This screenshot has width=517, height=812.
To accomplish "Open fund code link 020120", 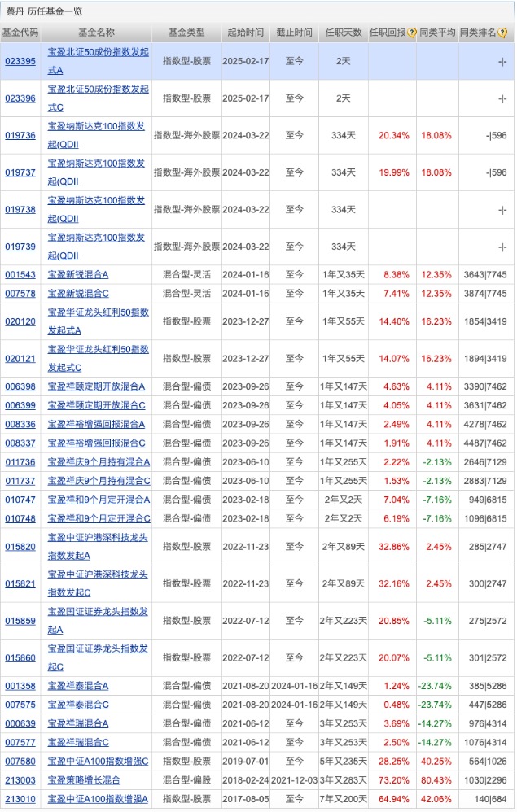I will pyautogui.click(x=20, y=321).
